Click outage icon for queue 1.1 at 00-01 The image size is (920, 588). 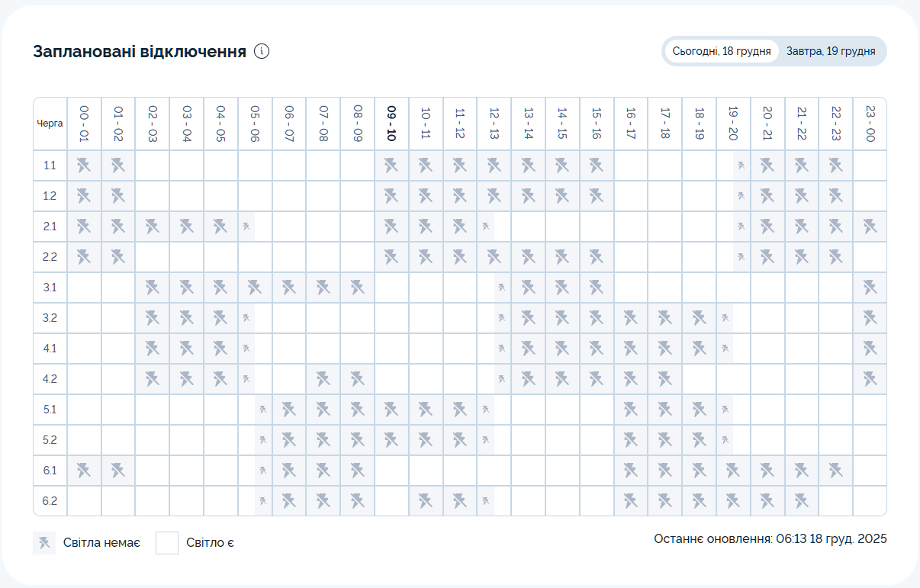click(84, 165)
